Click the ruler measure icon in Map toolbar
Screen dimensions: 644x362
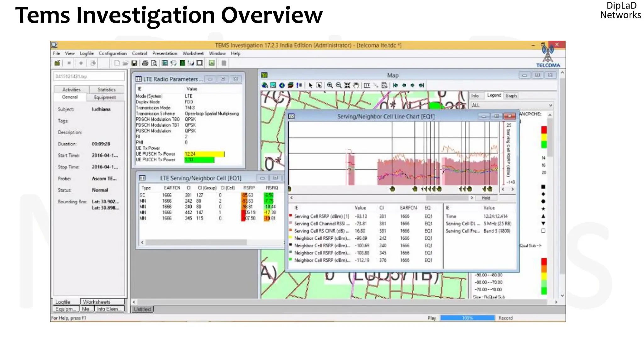(367, 85)
